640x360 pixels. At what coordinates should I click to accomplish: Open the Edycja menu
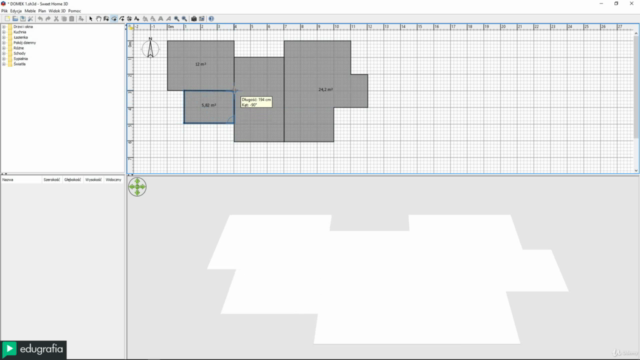point(16,11)
